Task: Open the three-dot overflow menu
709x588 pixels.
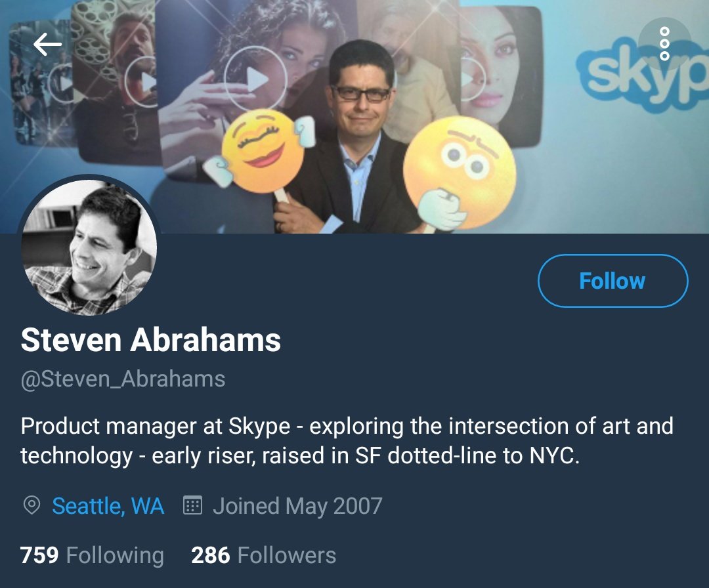Action: point(664,43)
